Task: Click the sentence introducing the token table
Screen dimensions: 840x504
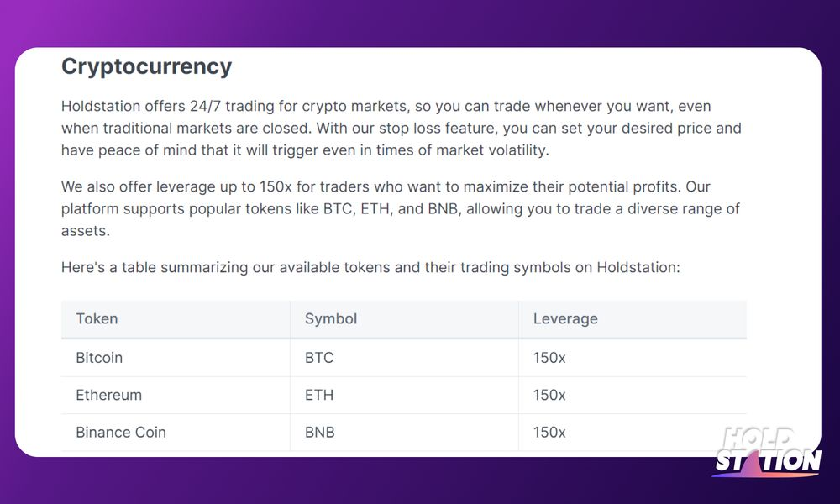Action: coord(370,267)
